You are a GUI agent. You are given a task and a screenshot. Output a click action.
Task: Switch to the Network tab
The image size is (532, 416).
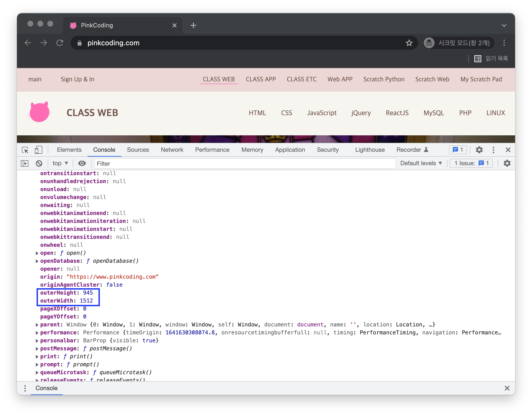coord(172,150)
